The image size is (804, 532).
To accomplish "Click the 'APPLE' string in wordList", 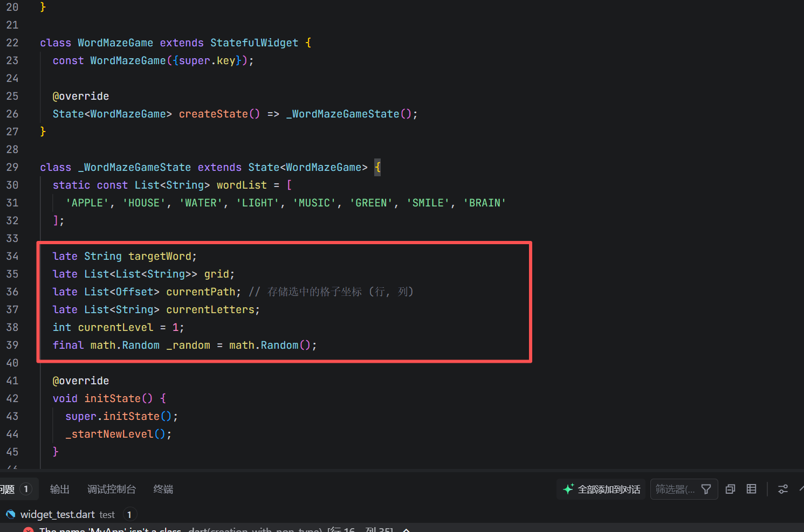I will 87,203.
